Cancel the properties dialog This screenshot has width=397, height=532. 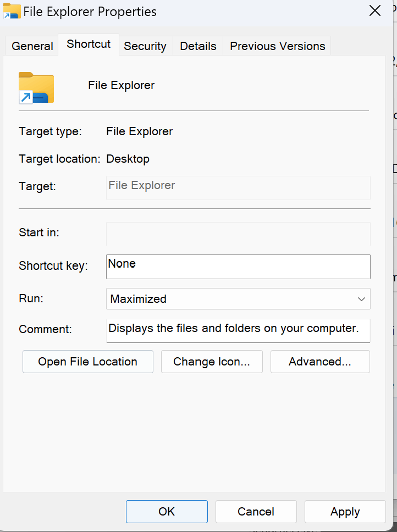256,511
